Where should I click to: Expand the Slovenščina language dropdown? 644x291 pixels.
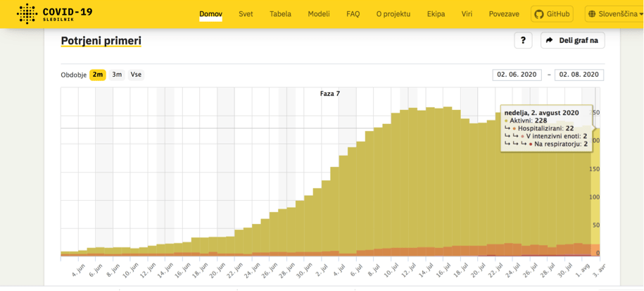coord(618,14)
